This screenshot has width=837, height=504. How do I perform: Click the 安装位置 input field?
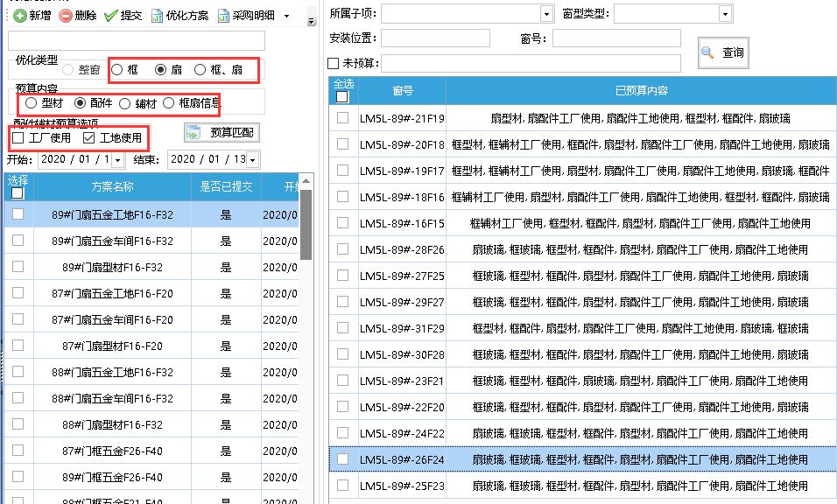click(435, 38)
